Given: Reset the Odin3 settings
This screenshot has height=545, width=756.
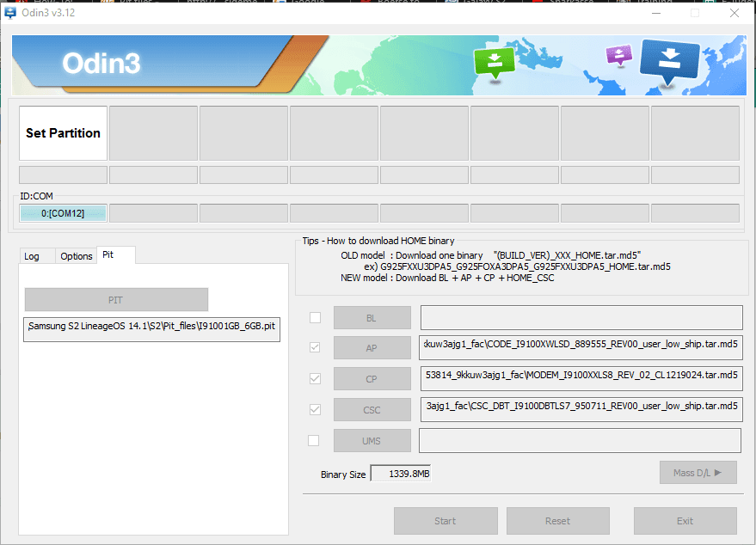Looking at the screenshot, I should click(558, 521).
